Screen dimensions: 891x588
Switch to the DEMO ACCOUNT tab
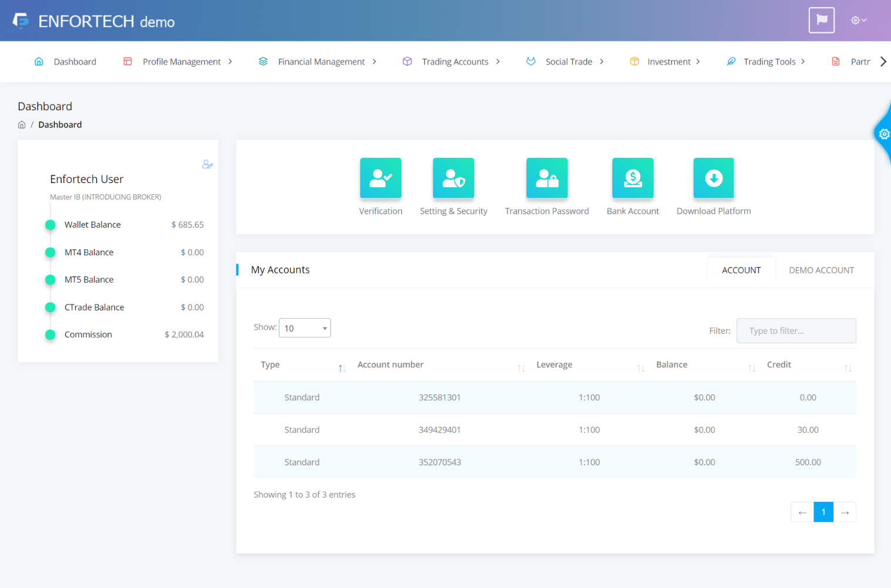[821, 271]
